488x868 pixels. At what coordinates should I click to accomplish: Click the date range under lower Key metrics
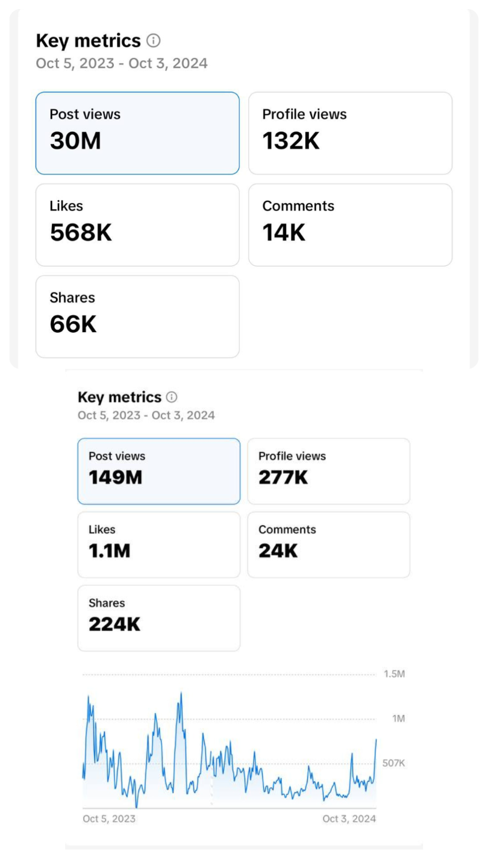146,415
